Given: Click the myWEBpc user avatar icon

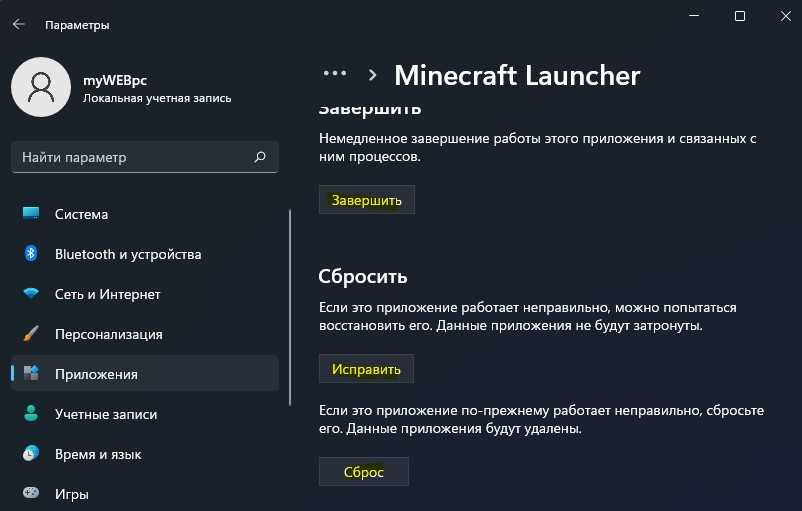Looking at the screenshot, I should pyautogui.click(x=40, y=86).
